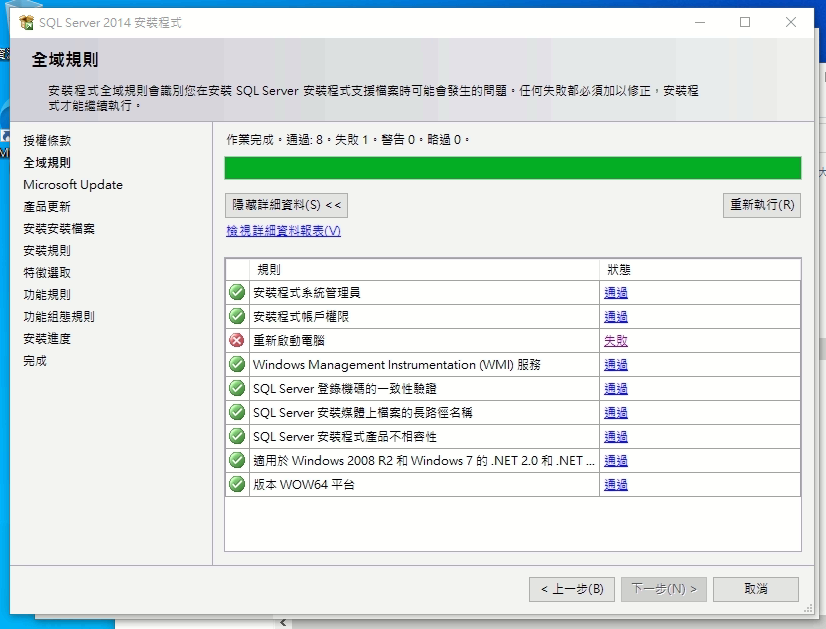Click green check icon for 安裝程式系統管理員

237,292
